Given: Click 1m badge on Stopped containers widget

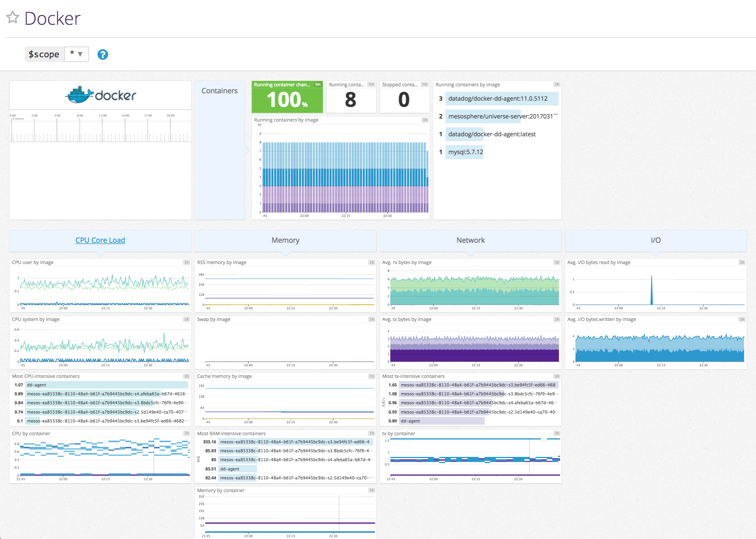Looking at the screenshot, I should (424, 84).
